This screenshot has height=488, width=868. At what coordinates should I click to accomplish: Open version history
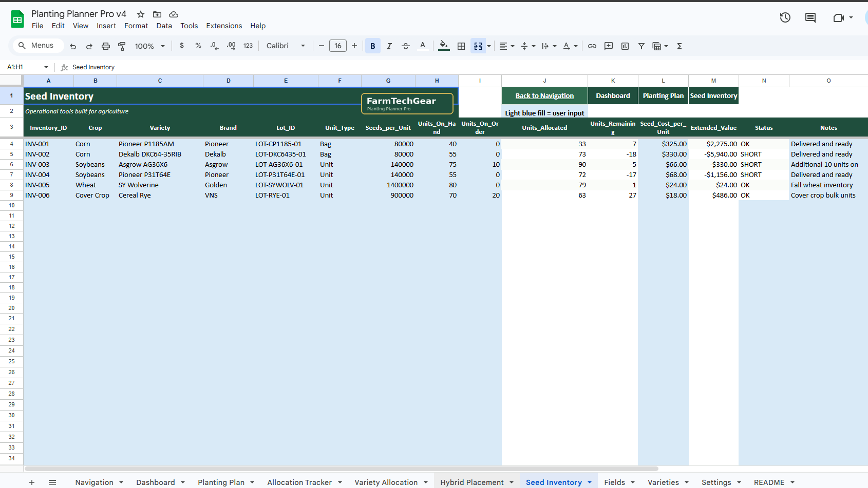pos(785,17)
